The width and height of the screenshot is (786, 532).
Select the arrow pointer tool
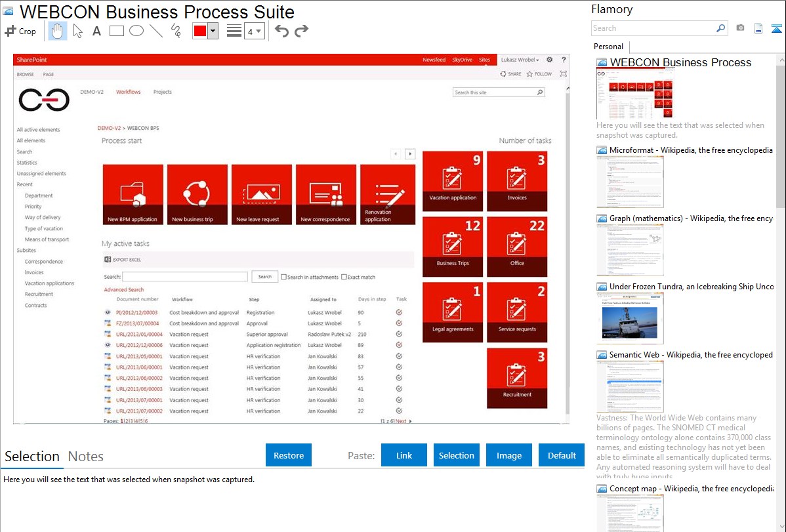point(77,31)
